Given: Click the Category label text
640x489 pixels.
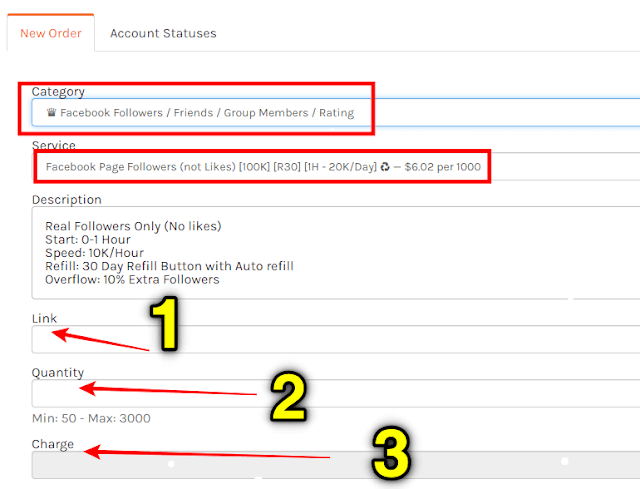Looking at the screenshot, I should click(x=58, y=92).
